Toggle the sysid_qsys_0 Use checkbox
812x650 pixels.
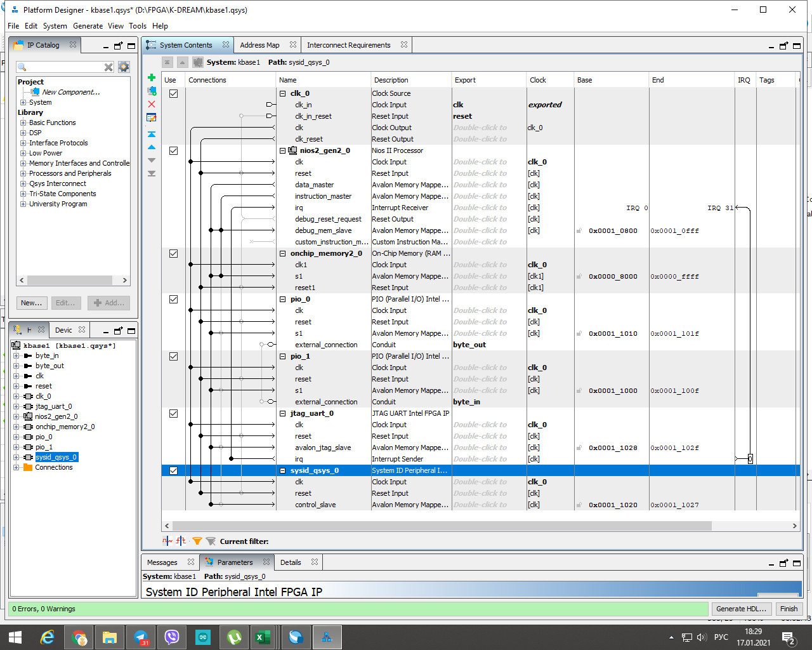pos(173,470)
